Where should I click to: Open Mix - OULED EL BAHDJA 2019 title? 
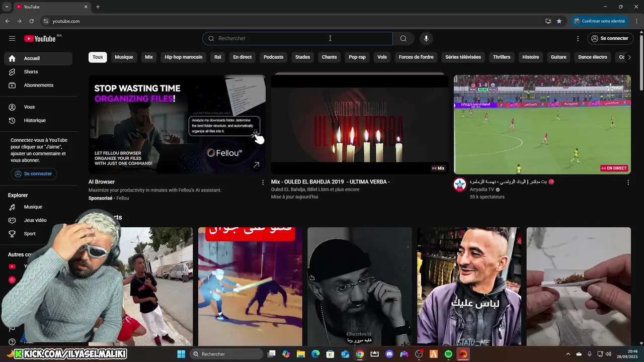(331, 182)
